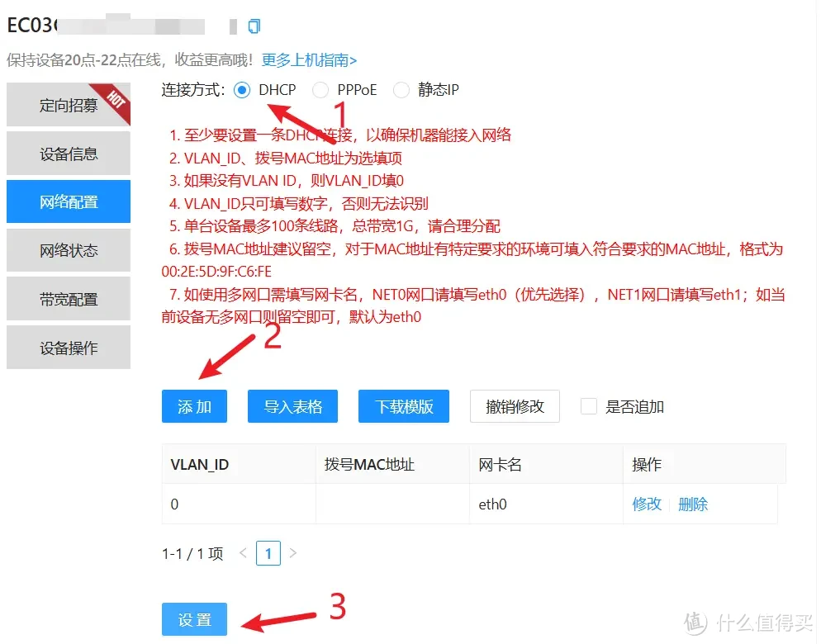Click the 添加 button to add a line
Screen dimensions: 821x644
point(194,405)
